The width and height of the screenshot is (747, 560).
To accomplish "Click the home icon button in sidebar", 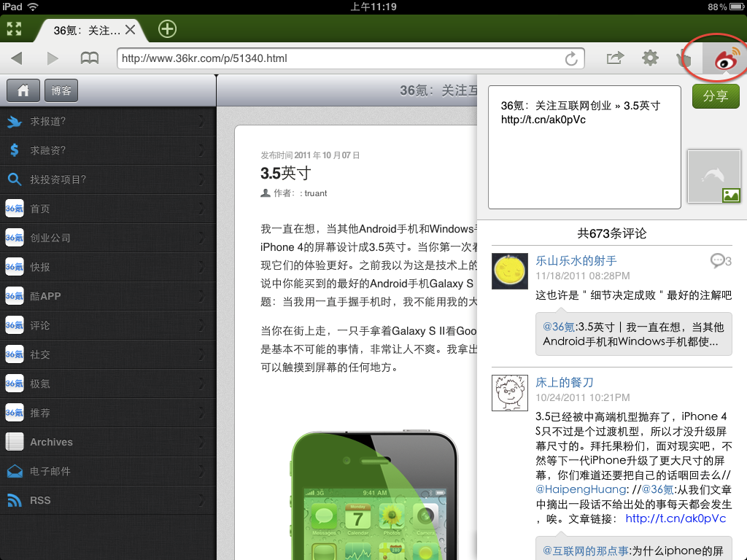I will pyautogui.click(x=23, y=90).
